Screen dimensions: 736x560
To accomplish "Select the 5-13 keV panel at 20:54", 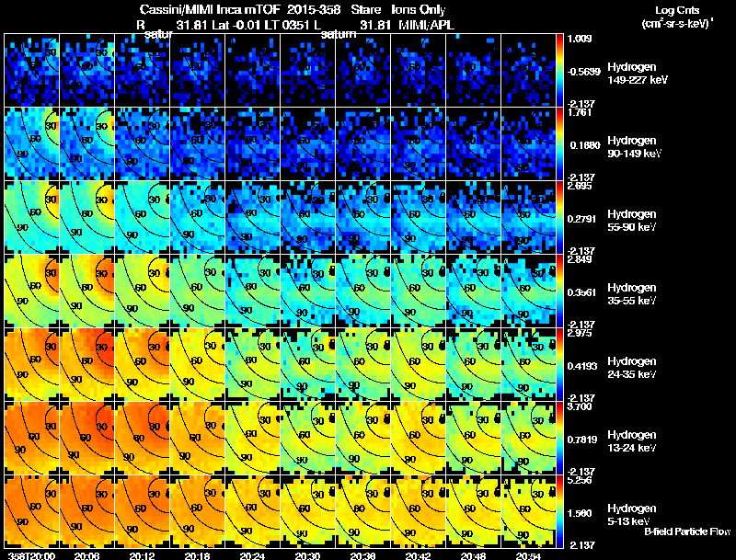I will [x=528, y=512].
